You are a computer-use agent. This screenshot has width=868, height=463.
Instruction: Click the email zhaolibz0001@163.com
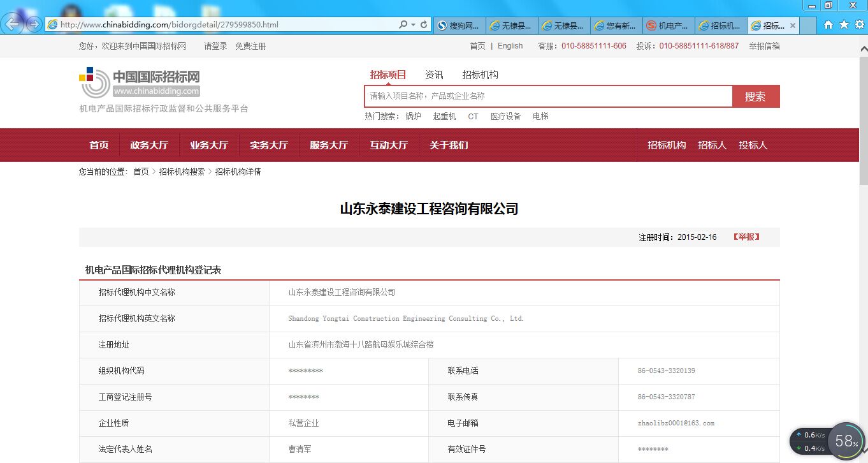tap(676, 423)
